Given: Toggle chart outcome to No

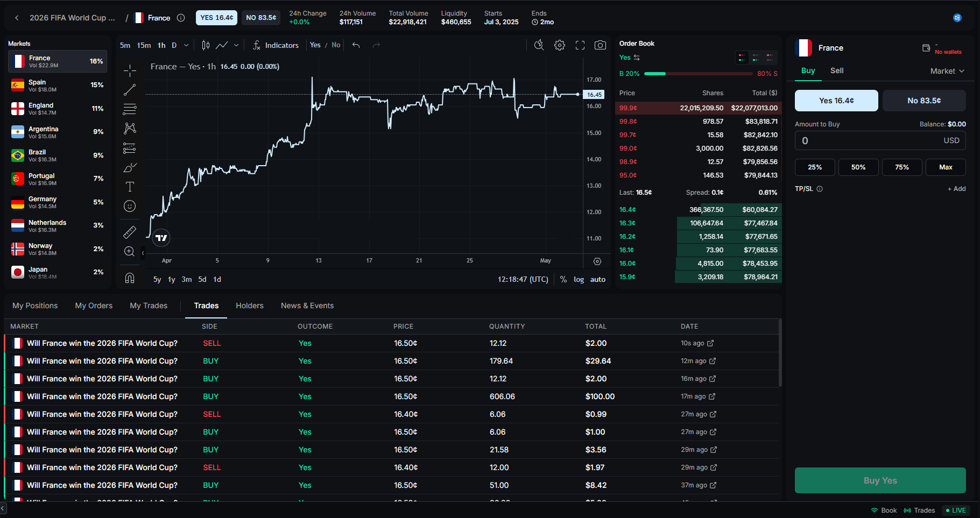Looking at the screenshot, I should point(336,45).
